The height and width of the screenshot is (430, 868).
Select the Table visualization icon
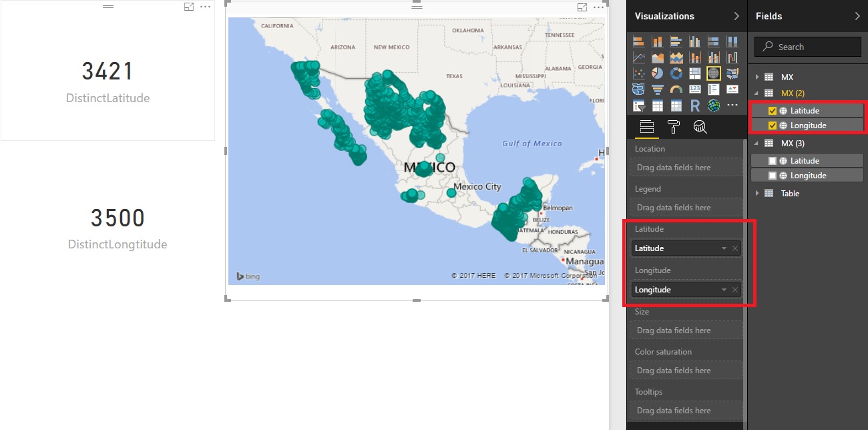click(x=658, y=105)
